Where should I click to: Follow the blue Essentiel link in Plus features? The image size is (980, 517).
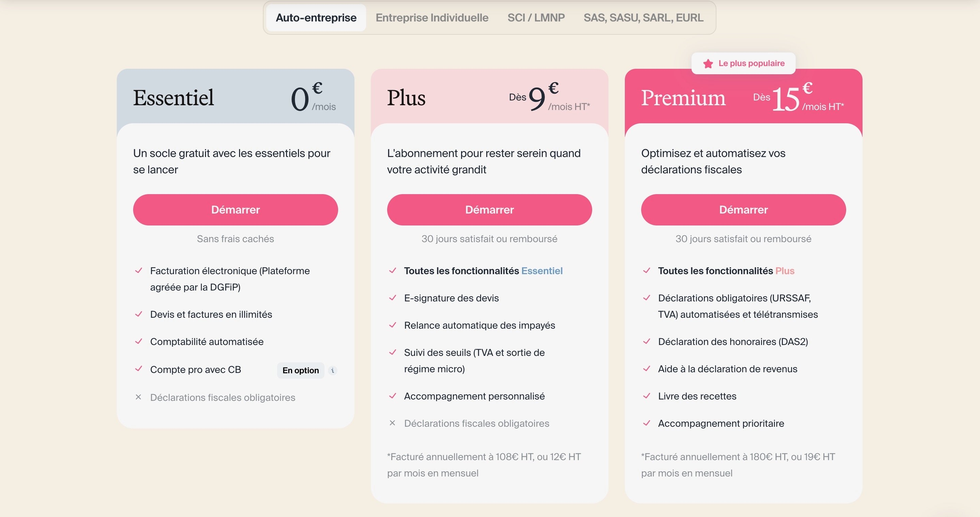542,271
